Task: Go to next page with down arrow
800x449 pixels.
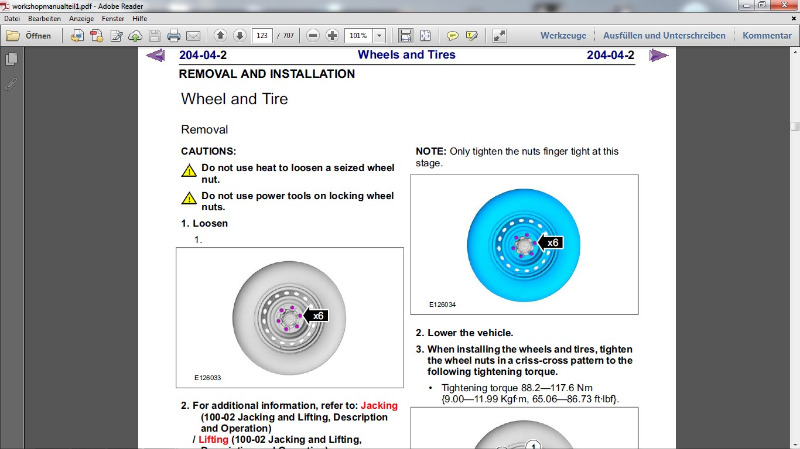Action: click(239, 36)
